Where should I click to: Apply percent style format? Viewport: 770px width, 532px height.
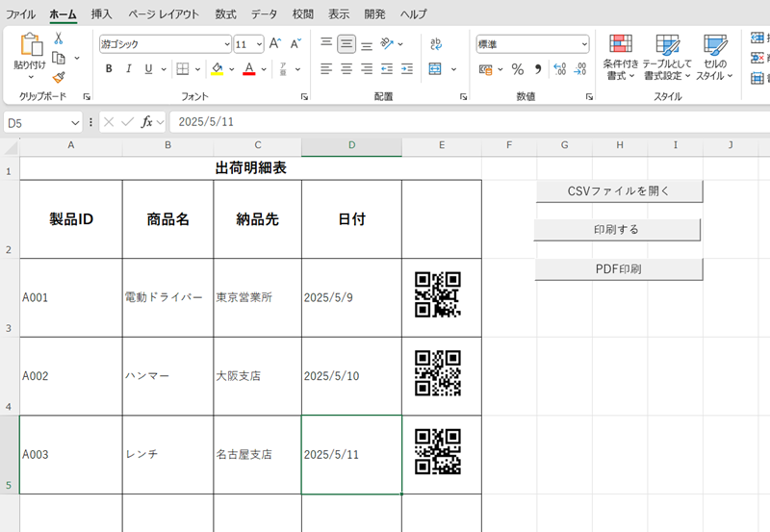518,69
